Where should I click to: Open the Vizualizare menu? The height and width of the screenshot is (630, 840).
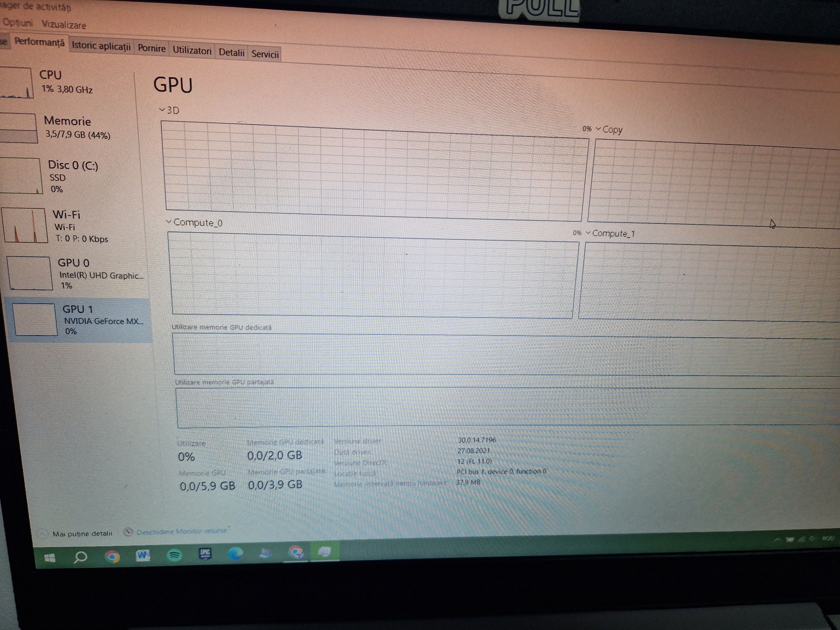(64, 25)
